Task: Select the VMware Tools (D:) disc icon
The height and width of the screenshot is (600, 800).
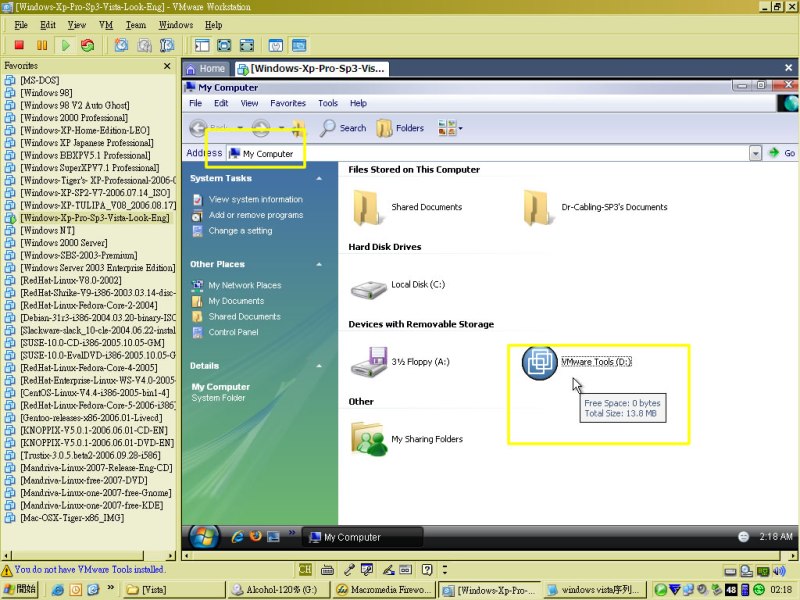Action: tap(539, 363)
